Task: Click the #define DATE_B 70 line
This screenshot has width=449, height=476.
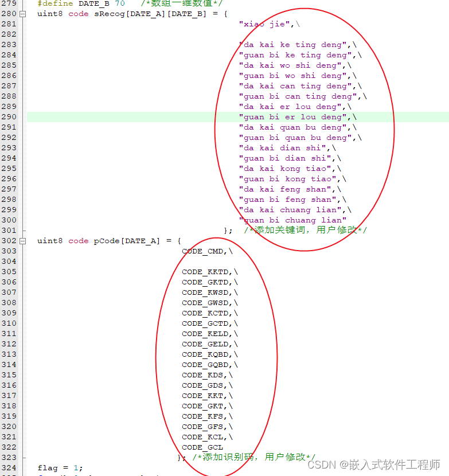Action: (x=81, y=3)
